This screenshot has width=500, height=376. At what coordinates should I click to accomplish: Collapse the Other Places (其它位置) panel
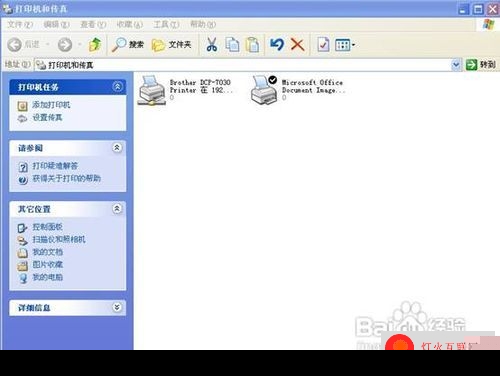pyautogui.click(x=117, y=209)
